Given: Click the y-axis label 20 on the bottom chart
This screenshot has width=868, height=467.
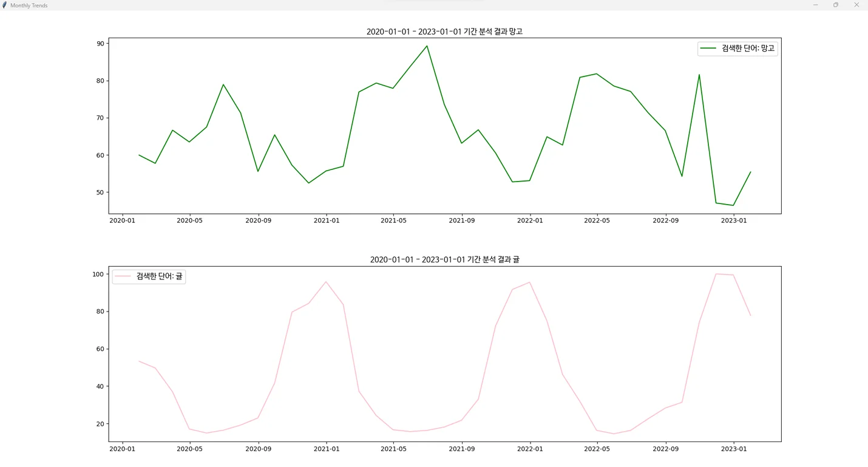Looking at the screenshot, I should [100, 424].
